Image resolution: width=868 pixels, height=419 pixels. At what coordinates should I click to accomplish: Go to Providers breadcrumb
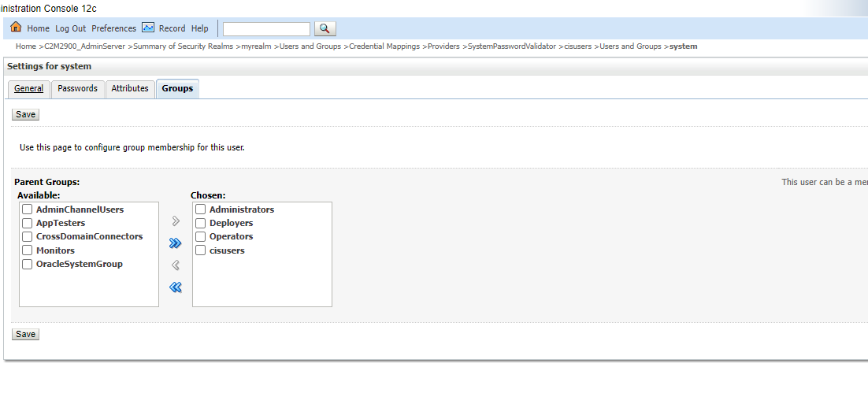443,46
